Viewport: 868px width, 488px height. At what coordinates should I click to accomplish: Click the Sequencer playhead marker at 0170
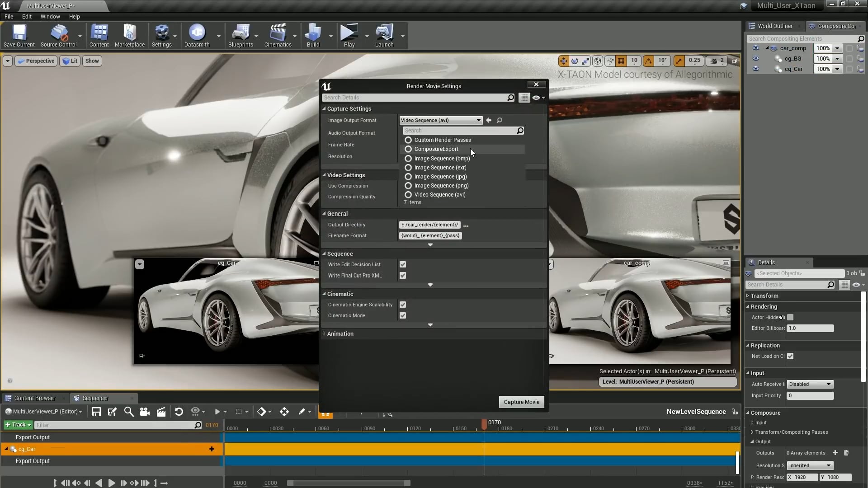[484, 424]
